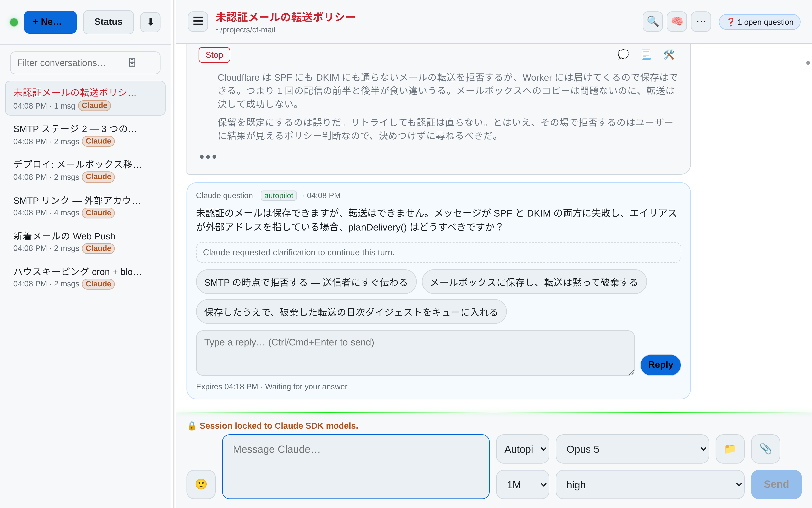The image size is (812, 508).
Task: Click the lock icon beside session locked notice
Action: (192, 426)
